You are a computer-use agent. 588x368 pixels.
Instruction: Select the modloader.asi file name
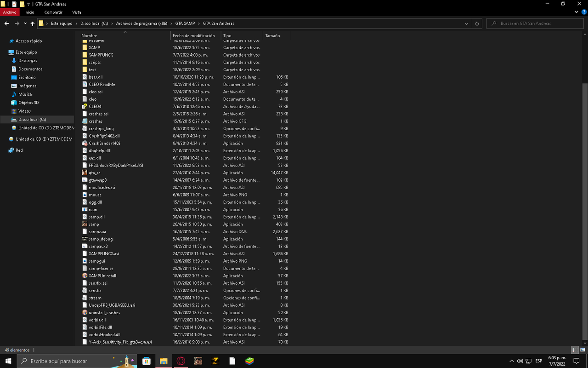click(x=102, y=187)
